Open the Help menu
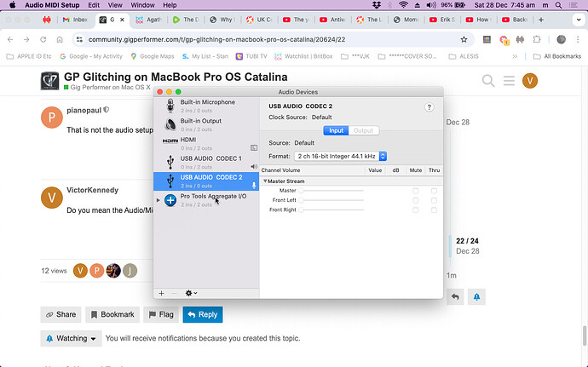 click(170, 5)
